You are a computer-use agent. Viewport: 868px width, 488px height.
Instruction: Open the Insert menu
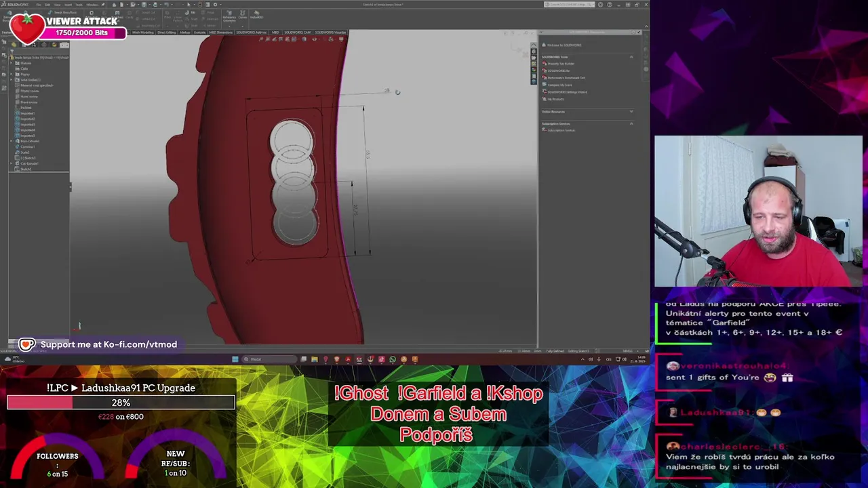[x=68, y=5]
